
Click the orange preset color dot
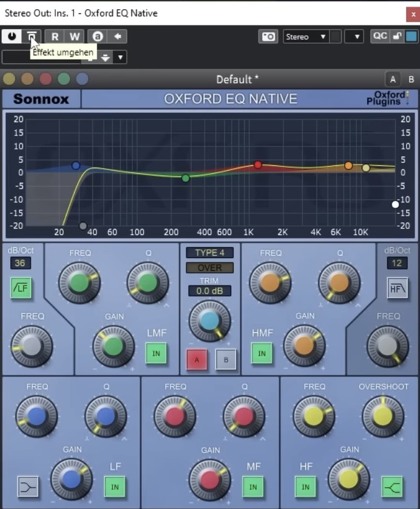tap(27, 79)
